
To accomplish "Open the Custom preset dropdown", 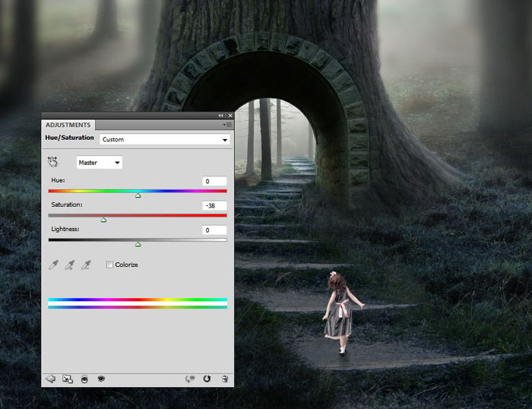I will pos(164,140).
